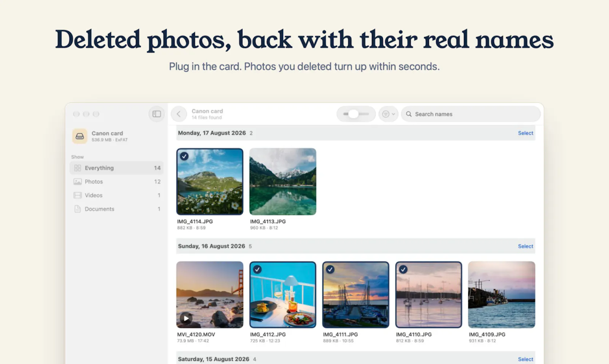Toggle the sidebar panel icon
The width and height of the screenshot is (609, 364).
coord(156,114)
